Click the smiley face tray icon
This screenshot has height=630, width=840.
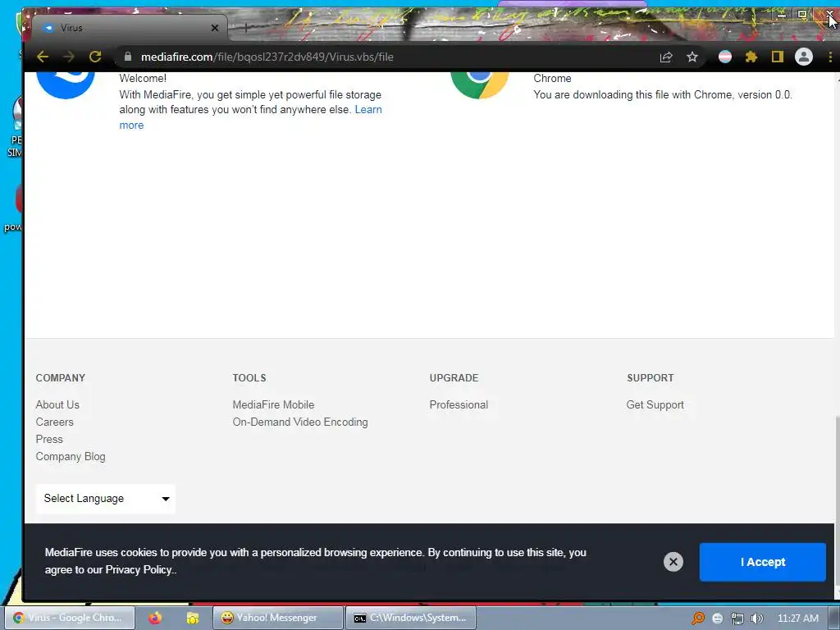(x=717, y=619)
